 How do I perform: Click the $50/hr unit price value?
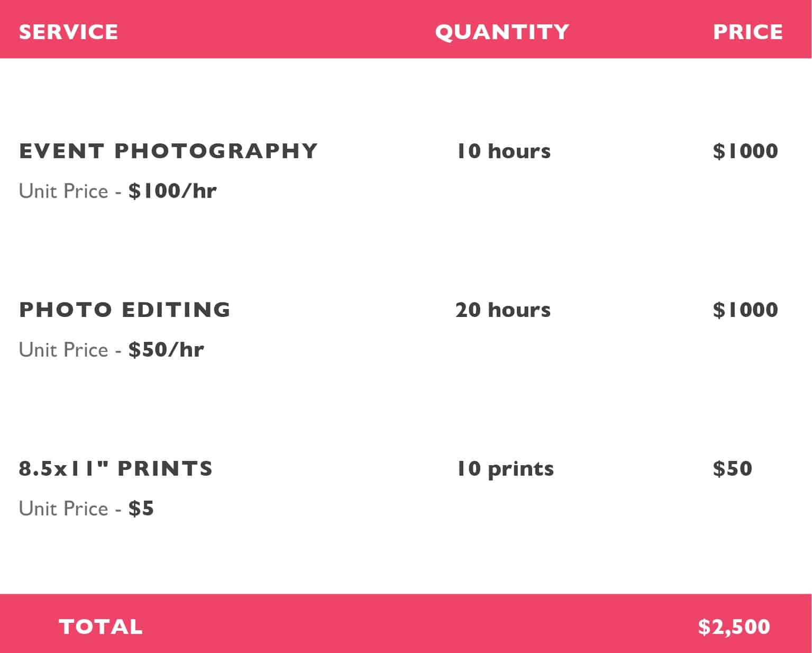(x=166, y=350)
